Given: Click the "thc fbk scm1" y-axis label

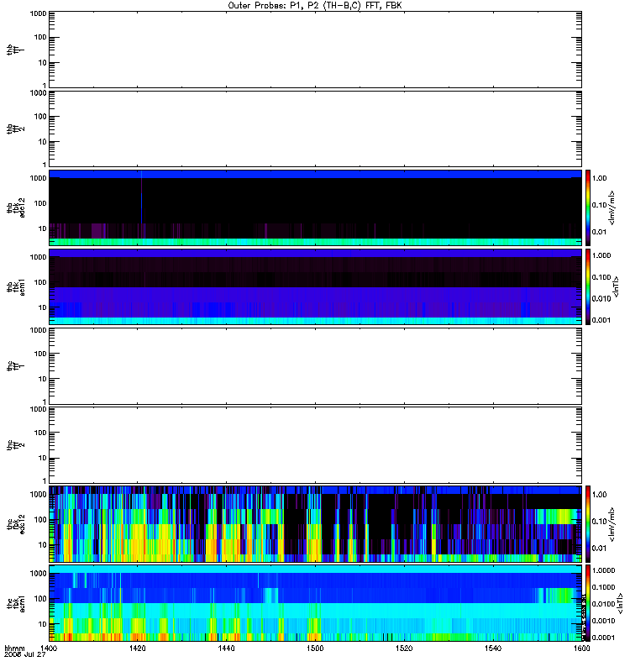Looking at the screenshot, I should point(15,603).
